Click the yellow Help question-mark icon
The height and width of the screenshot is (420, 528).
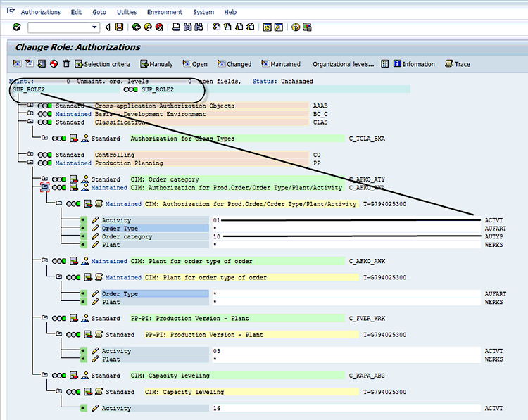click(x=296, y=27)
